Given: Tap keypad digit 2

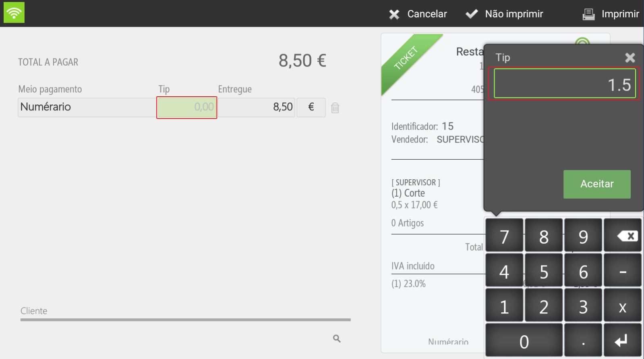Looking at the screenshot, I should 544,305.
